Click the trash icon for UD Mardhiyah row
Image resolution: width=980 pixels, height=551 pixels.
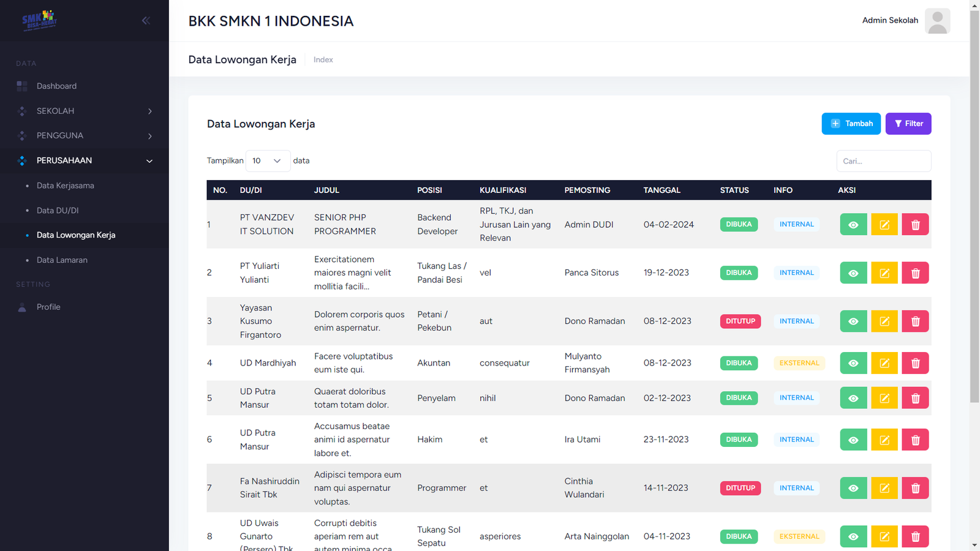[915, 363]
